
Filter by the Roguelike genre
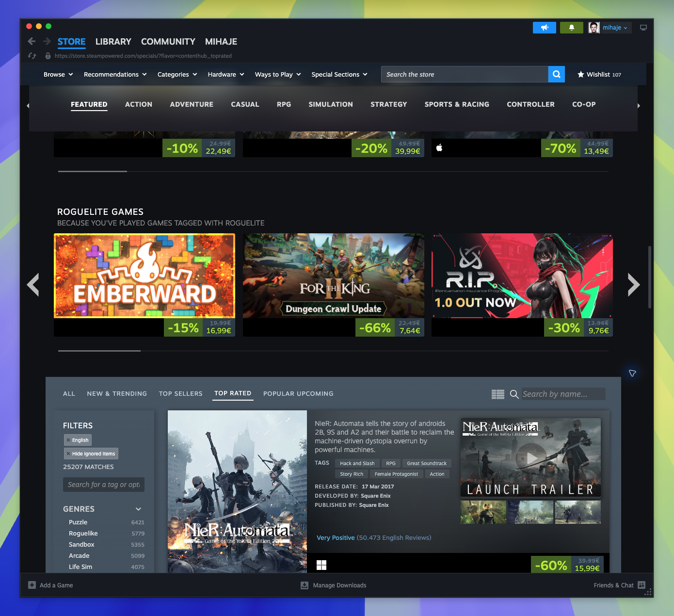coord(83,533)
